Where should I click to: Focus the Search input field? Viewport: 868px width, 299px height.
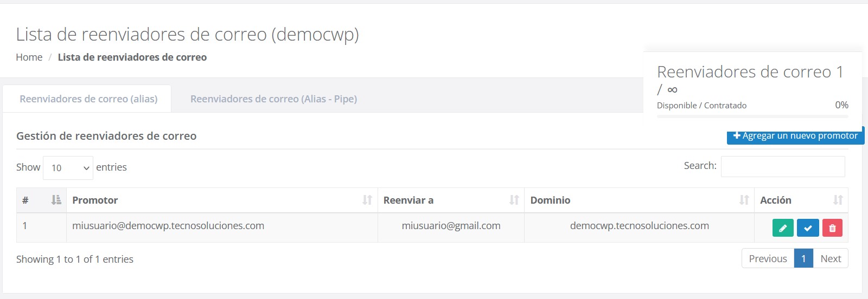click(782, 166)
